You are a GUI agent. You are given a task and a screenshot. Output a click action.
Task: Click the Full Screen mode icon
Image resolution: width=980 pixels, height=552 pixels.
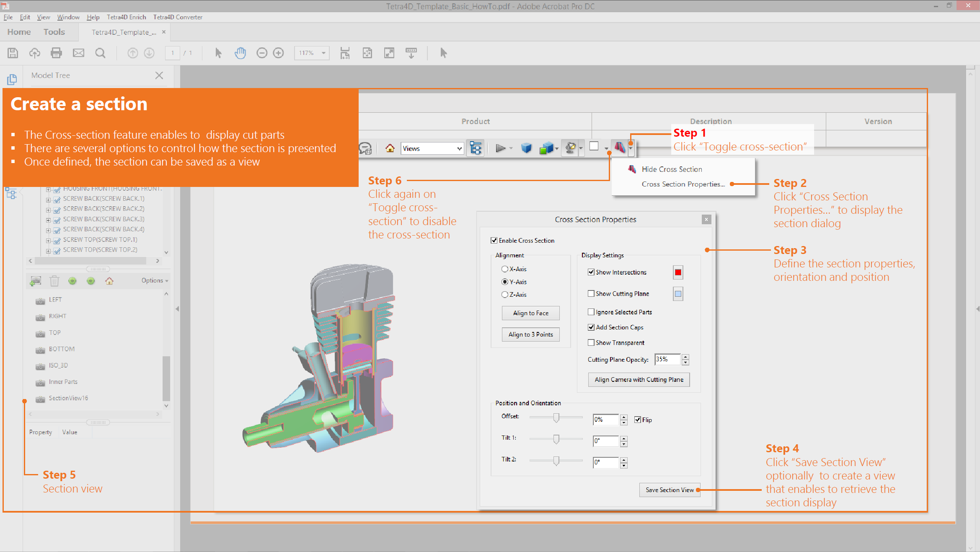(x=389, y=53)
